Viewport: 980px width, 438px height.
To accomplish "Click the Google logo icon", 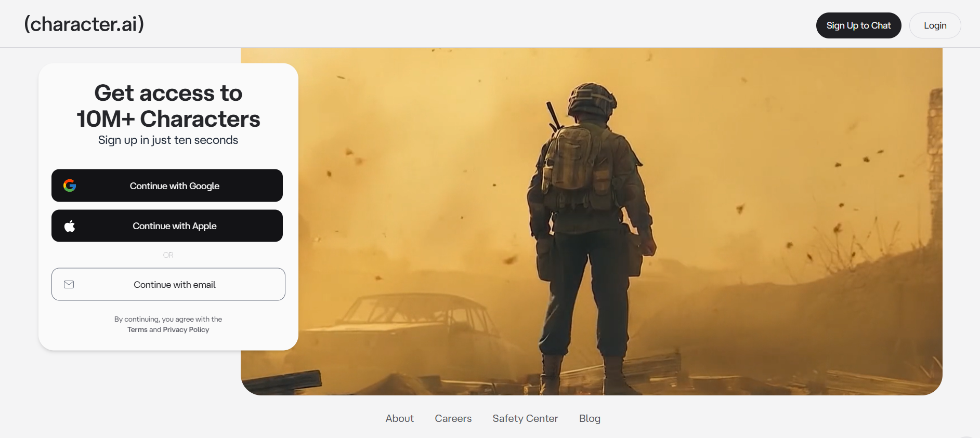I will click(x=70, y=185).
